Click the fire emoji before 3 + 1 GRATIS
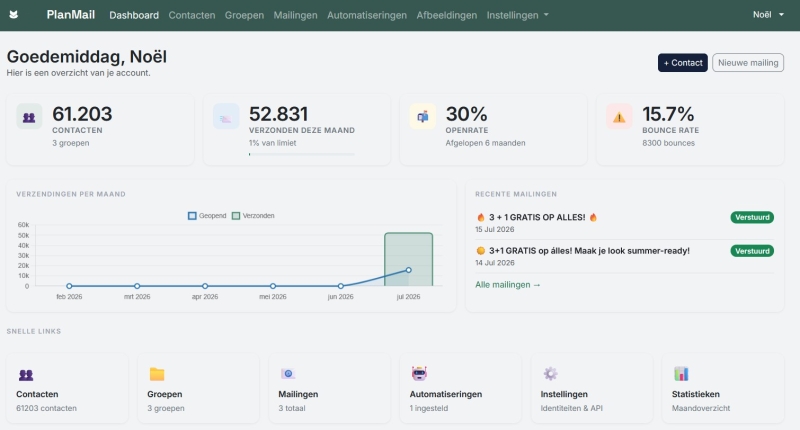800x430 pixels. [480, 217]
